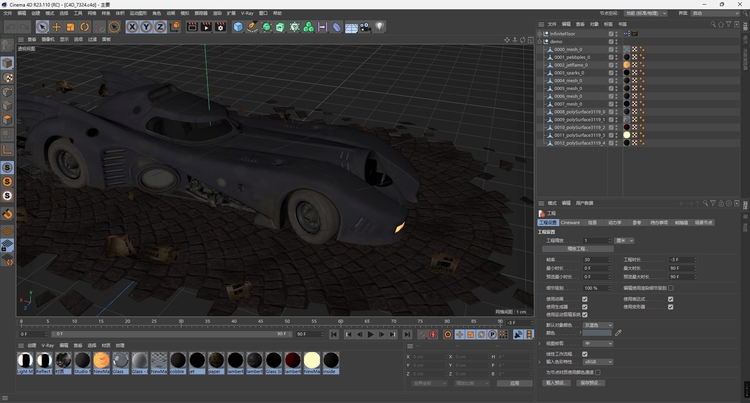Expand the 视图修剪 row arrow
The image size is (750, 403).
coord(540,344)
